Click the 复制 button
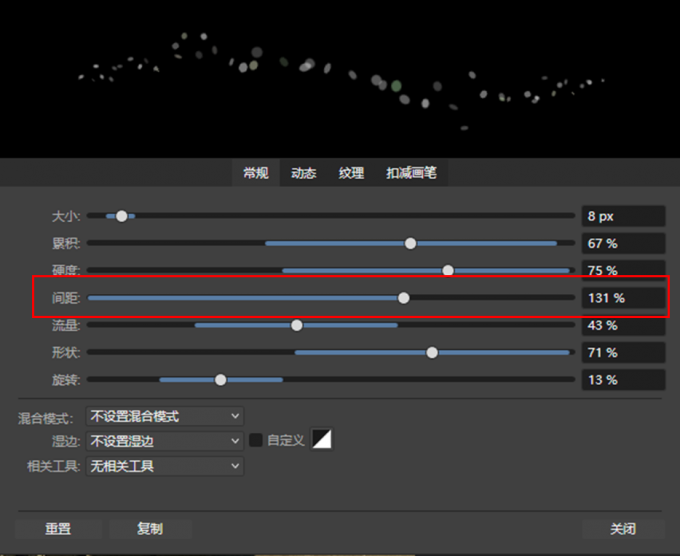680x556 pixels. click(x=150, y=529)
